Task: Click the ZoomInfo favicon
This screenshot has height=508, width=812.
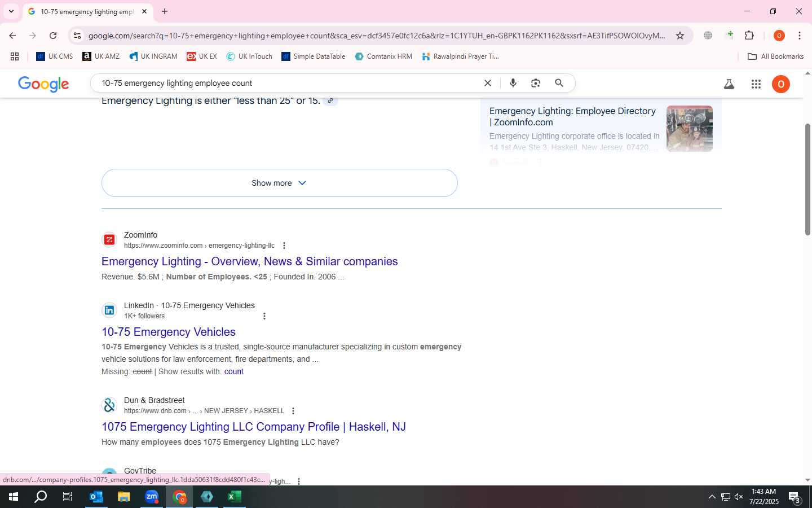Action: [x=109, y=240]
